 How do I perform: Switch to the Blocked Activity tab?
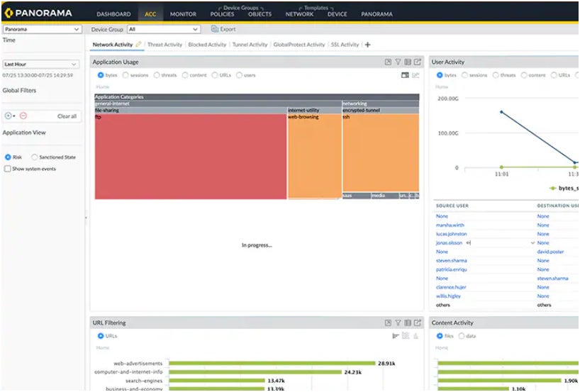coord(207,45)
